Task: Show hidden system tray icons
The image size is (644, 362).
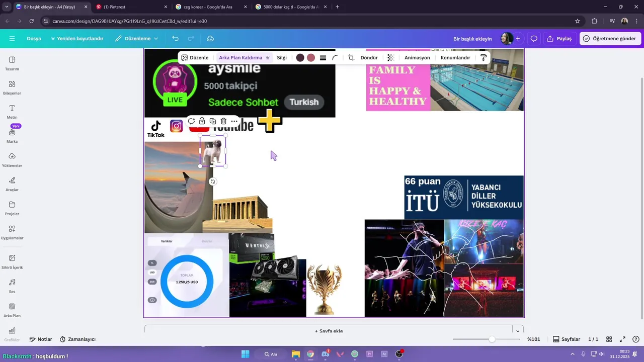Action: coord(572,354)
